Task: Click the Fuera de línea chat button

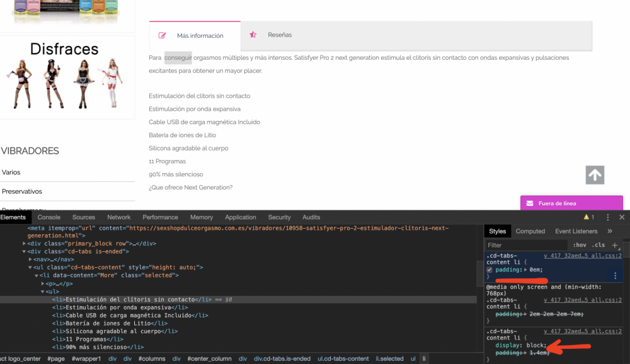Action: 571,203
